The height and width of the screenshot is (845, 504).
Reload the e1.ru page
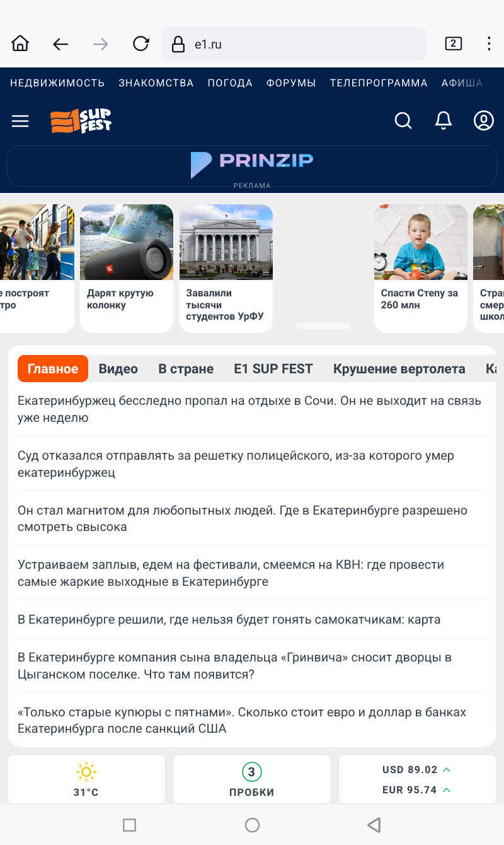tap(140, 44)
